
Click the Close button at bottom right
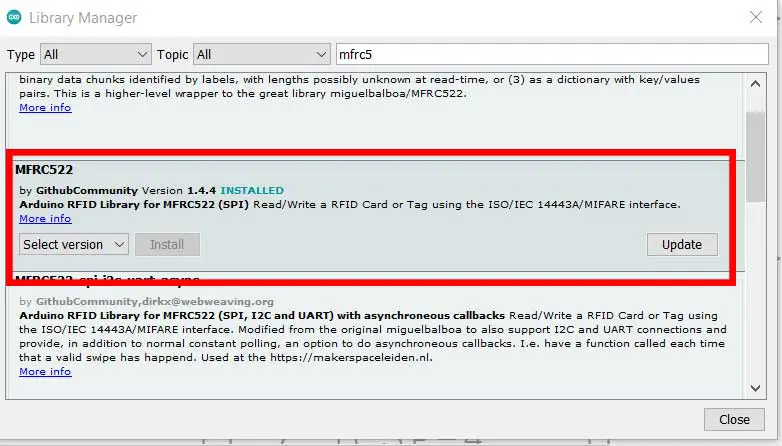tap(734, 420)
